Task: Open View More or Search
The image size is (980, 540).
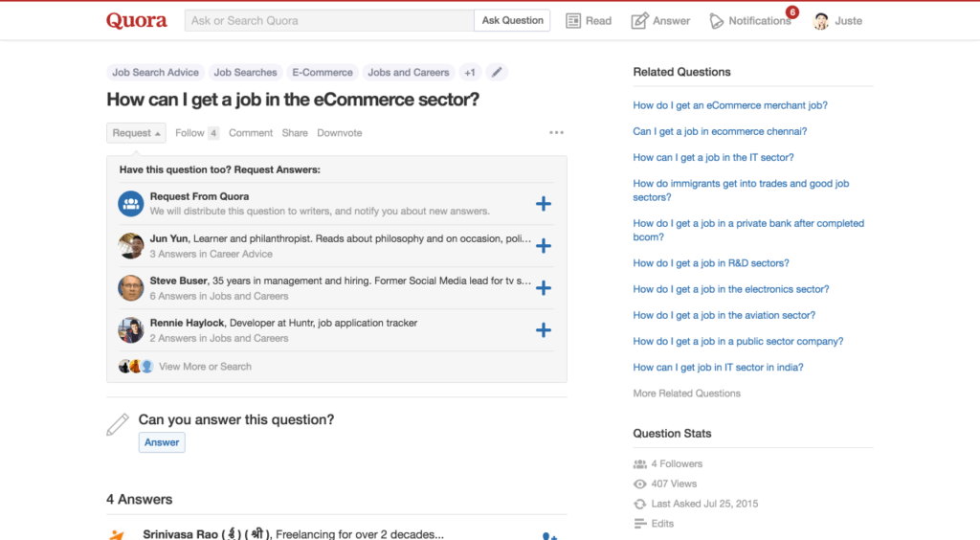Action: coord(205,367)
